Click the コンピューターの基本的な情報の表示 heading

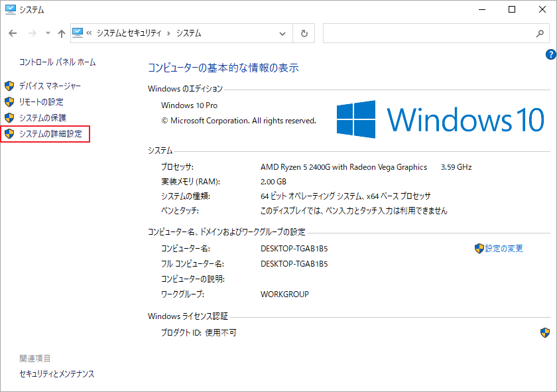tap(223, 68)
